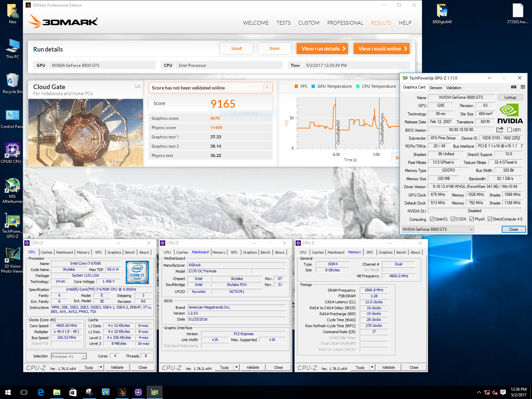Click the Save button in Run details

[x=274, y=49]
